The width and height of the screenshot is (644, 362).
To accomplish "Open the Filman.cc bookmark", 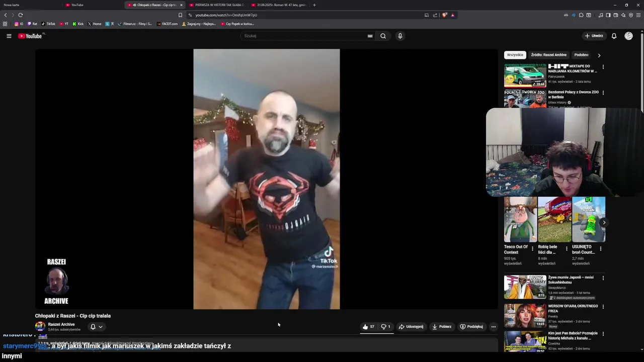I will click(x=135, y=24).
